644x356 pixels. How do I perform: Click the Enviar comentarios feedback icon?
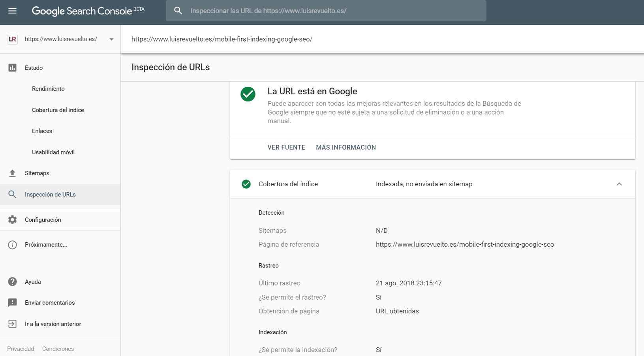(13, 303)
